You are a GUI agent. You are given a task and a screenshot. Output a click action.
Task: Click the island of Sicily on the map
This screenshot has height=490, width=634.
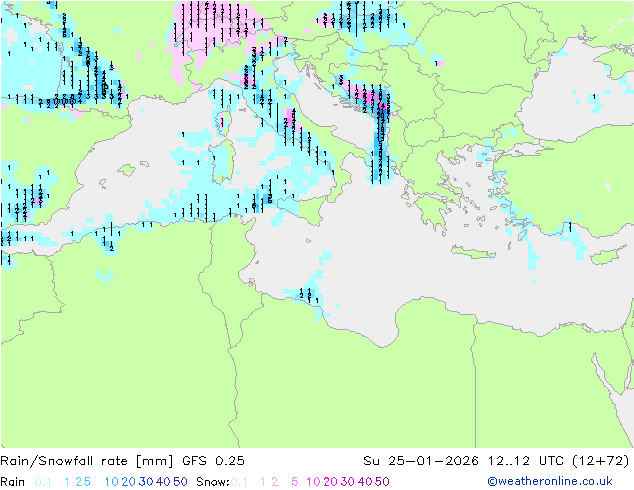point(307,206)
